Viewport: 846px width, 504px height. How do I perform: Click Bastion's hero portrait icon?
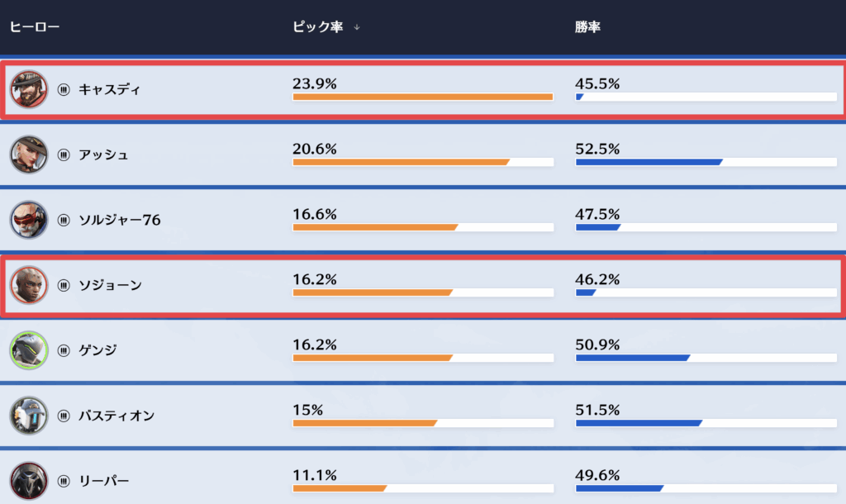[x=29, y=416]
